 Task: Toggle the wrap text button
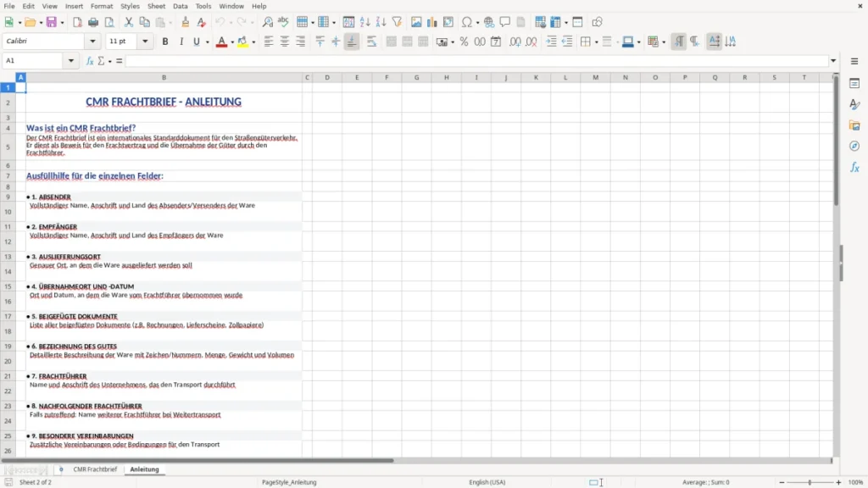click(x=371, y=42)
